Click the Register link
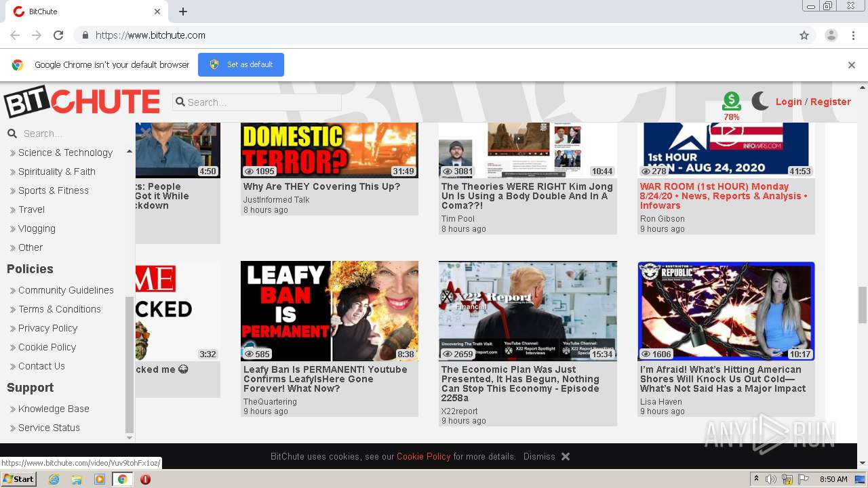This screenshot has height=488, width=868. pos(830,102)
